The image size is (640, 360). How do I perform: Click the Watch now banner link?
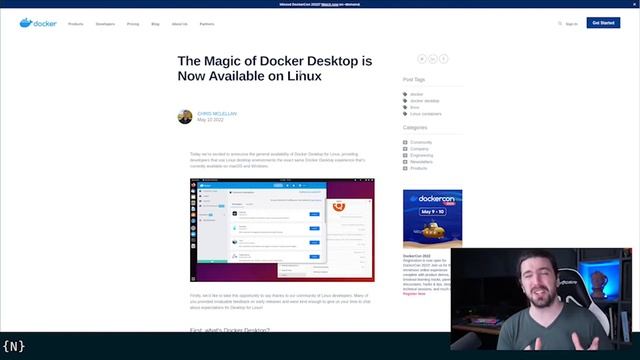tap(330, 4)
